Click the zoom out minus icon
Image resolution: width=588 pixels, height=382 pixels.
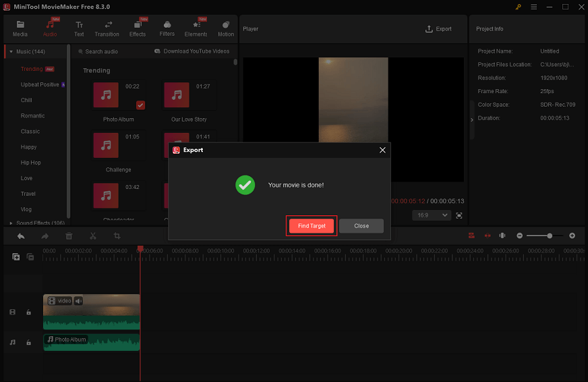[x=519, y=236]
